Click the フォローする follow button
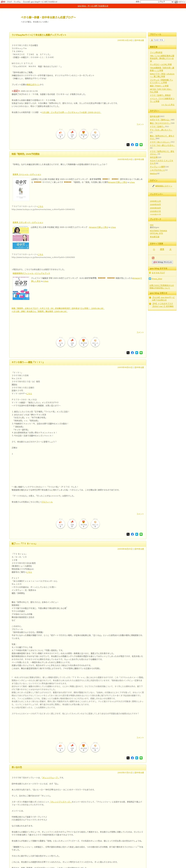The height and width of the screenshot is (868, 186). [157, 40]
